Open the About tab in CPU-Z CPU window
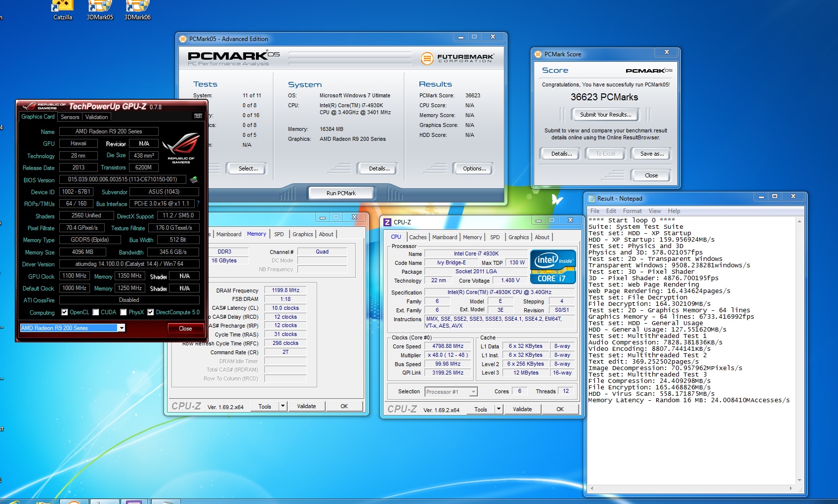The width and height of the screenshot is (838, 504). (542, 237)
